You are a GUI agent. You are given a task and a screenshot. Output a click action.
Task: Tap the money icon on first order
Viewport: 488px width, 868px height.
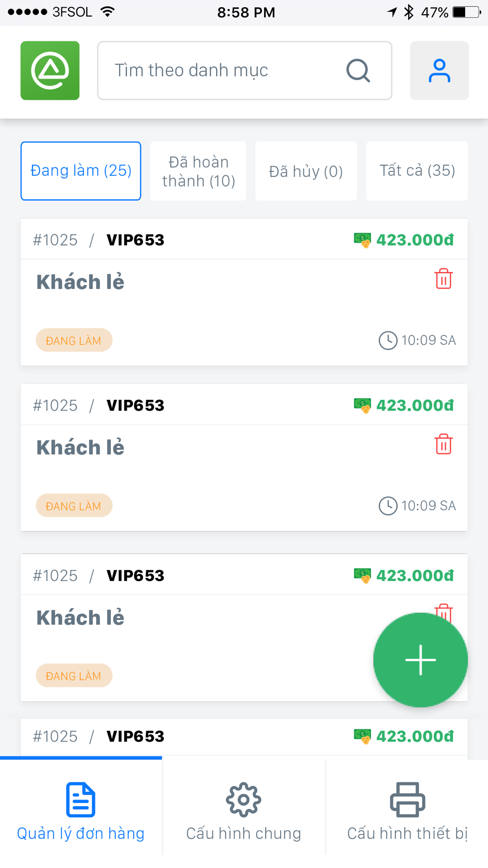pyautogui.click(x=363, y=240)
